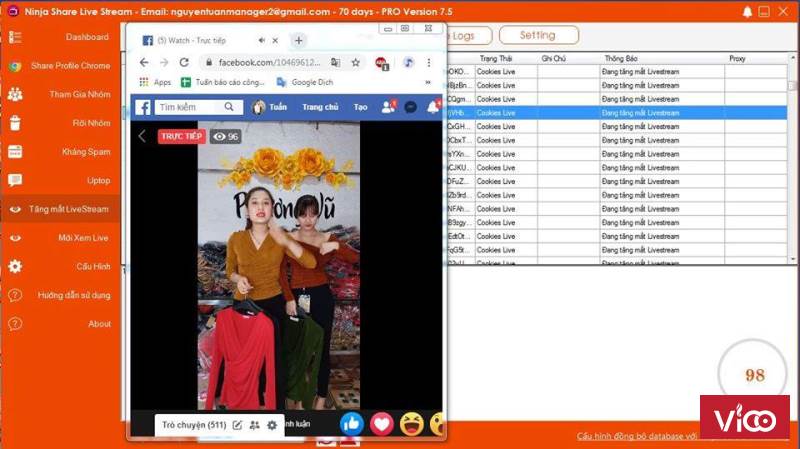Click the Dashboard list icon
The image size is (800, 449).
click(x=15, y=37)
